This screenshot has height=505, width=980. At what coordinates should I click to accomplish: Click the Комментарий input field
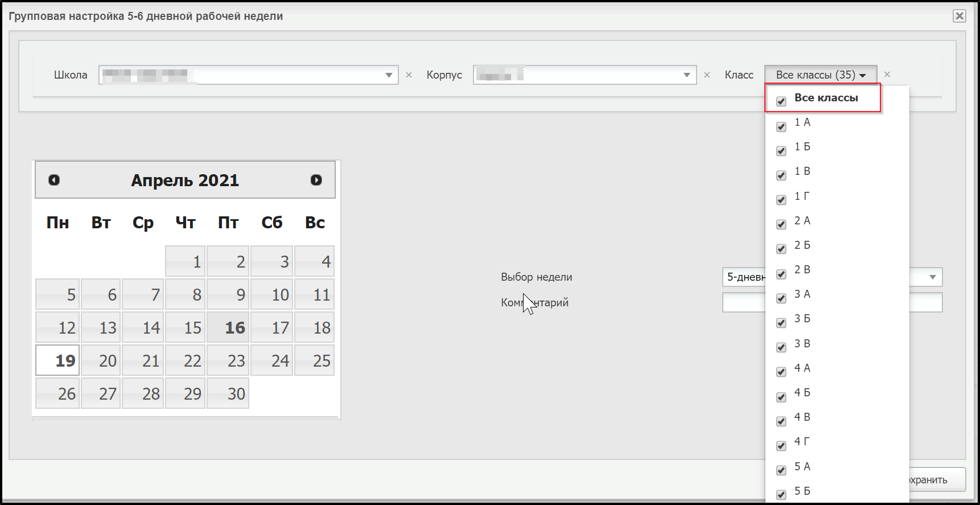[x=832, y=302]
